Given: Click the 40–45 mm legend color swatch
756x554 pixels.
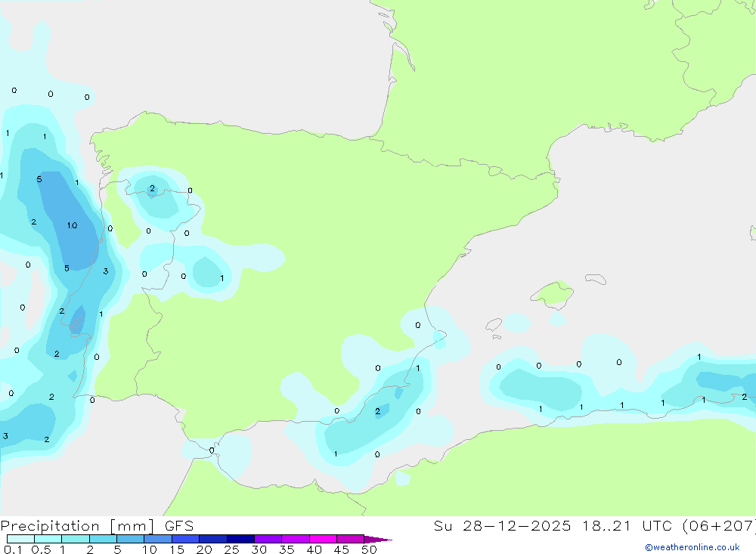Looking at the screenshot, I should 323,539.
